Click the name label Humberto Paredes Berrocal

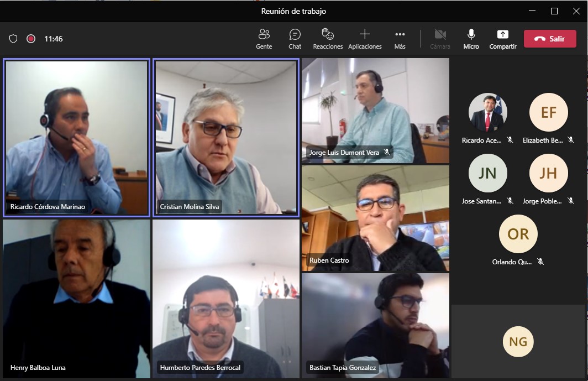200,368
